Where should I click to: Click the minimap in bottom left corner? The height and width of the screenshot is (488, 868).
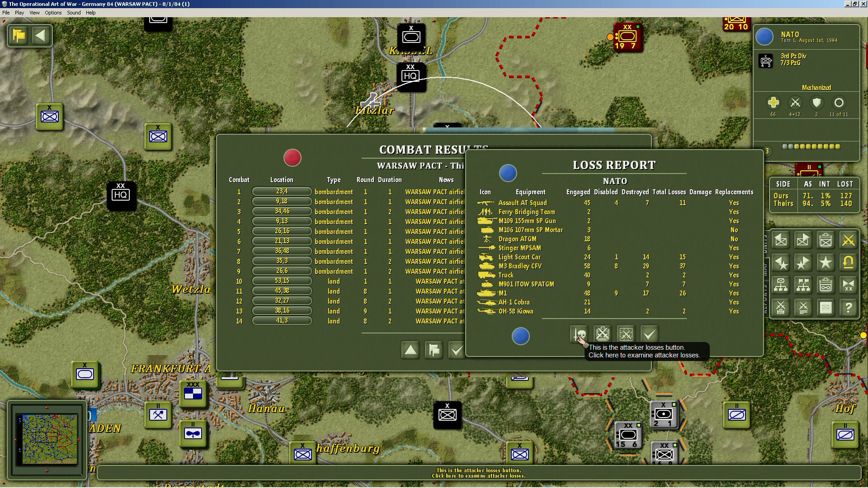pyautogui.click(x=47, y=440)
